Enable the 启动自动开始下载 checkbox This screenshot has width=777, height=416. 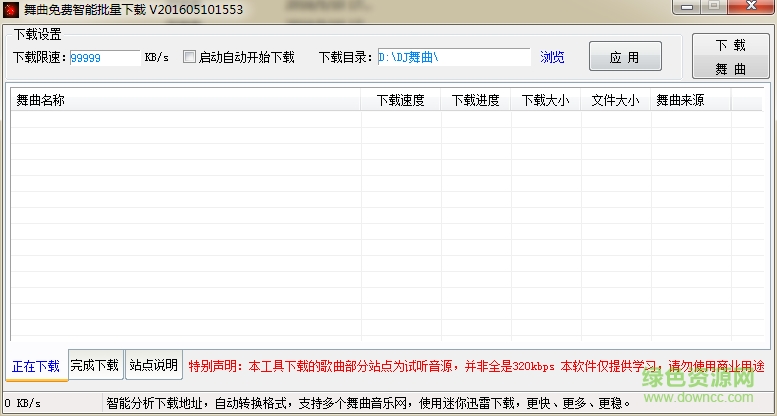189,57
